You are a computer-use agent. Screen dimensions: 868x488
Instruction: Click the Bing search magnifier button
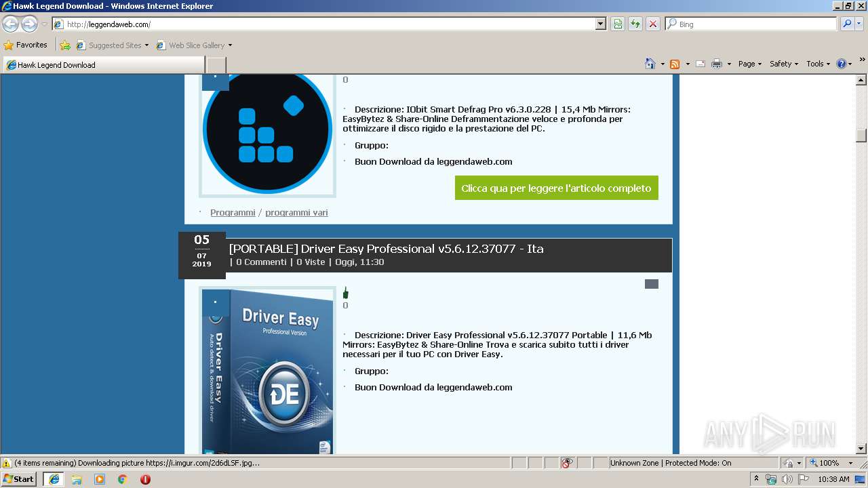tap(847, 24)
